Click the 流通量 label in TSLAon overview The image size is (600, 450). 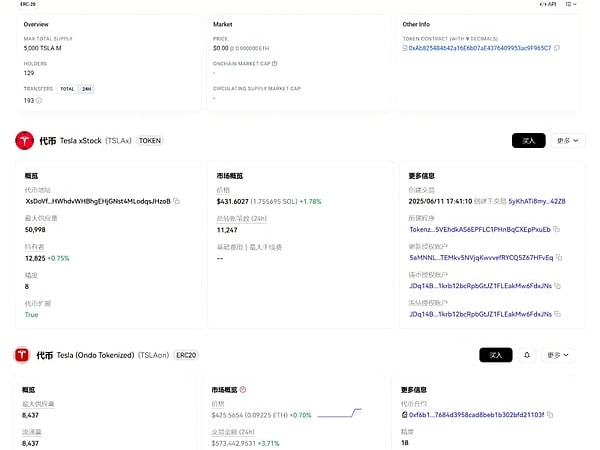(x=31, y=432)
